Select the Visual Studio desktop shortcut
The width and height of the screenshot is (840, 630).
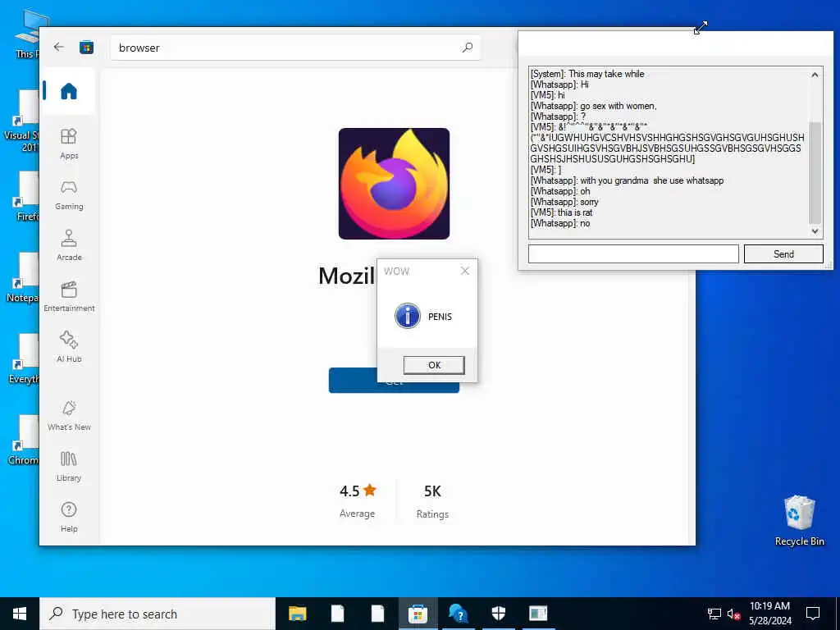pos(22,121)
